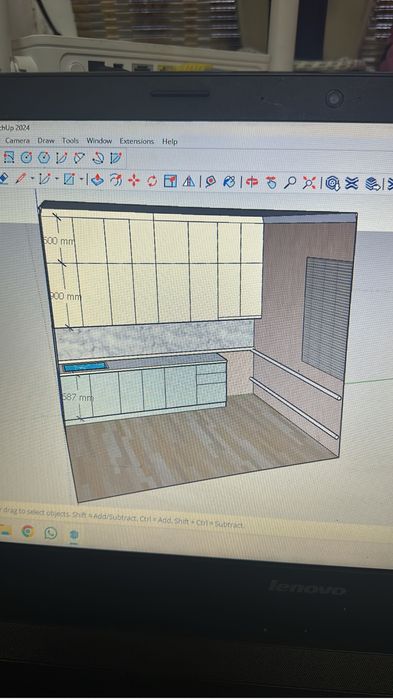
Task: Expand the Arc tool dropdown arrow
Action: pyautogui.click(x=57, y=179)
